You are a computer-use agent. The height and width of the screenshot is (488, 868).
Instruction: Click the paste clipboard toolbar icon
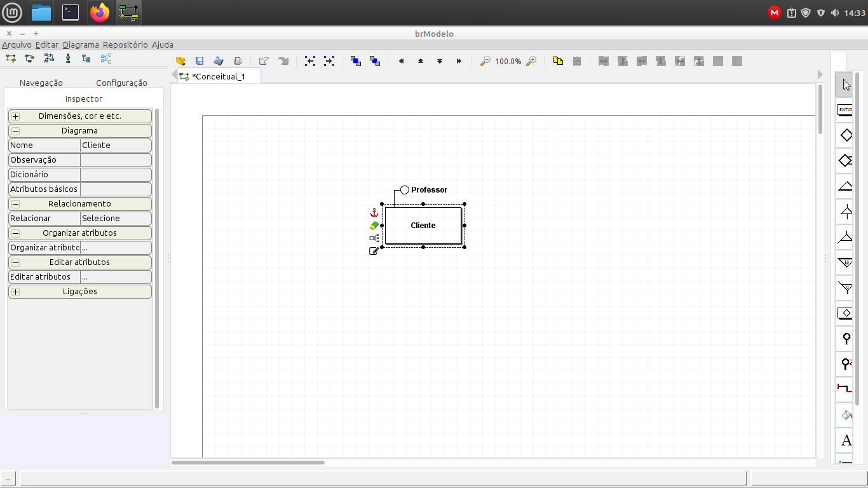[577, 61]
